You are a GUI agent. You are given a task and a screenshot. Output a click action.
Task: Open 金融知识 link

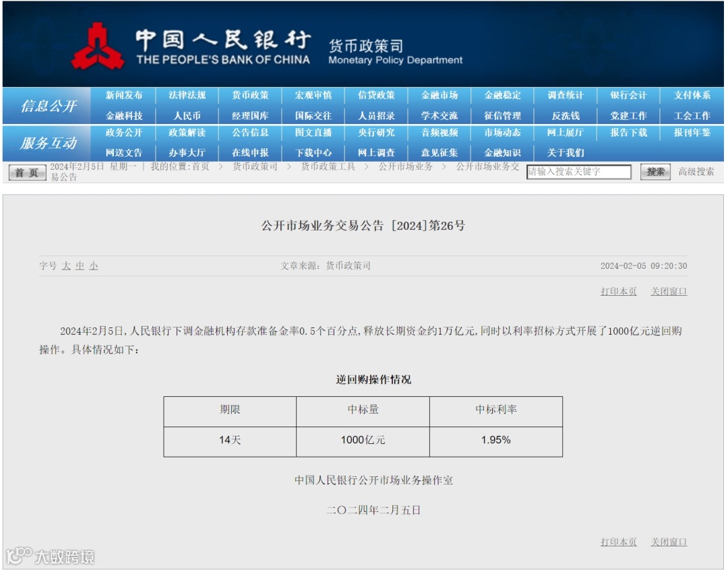pyautogui.click(x=502, y=153)
